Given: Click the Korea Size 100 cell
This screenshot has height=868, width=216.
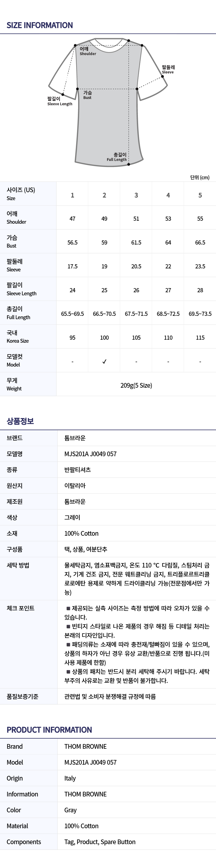Looking at the screenshot, I should tap(104, 337).
